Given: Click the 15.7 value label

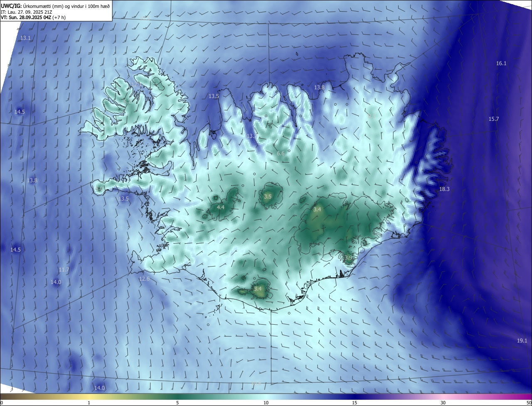Looking at the screenshot, I should coord(493,119).
